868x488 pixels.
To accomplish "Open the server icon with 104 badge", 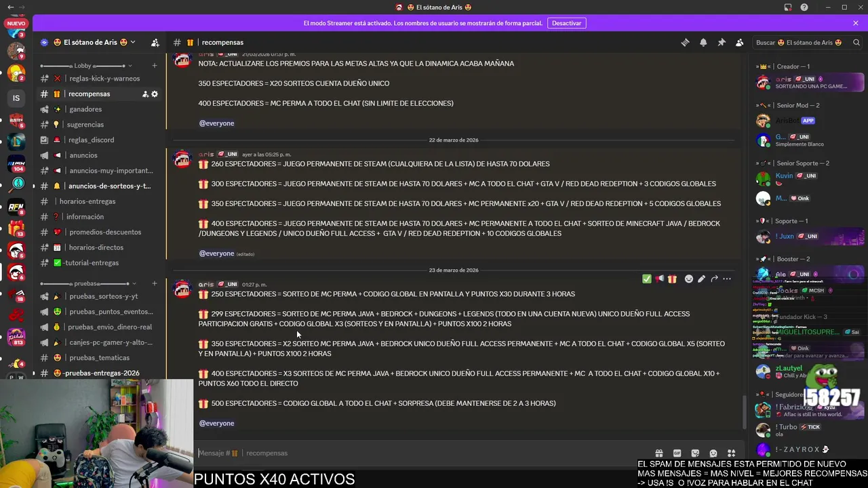I will point(16,163).
